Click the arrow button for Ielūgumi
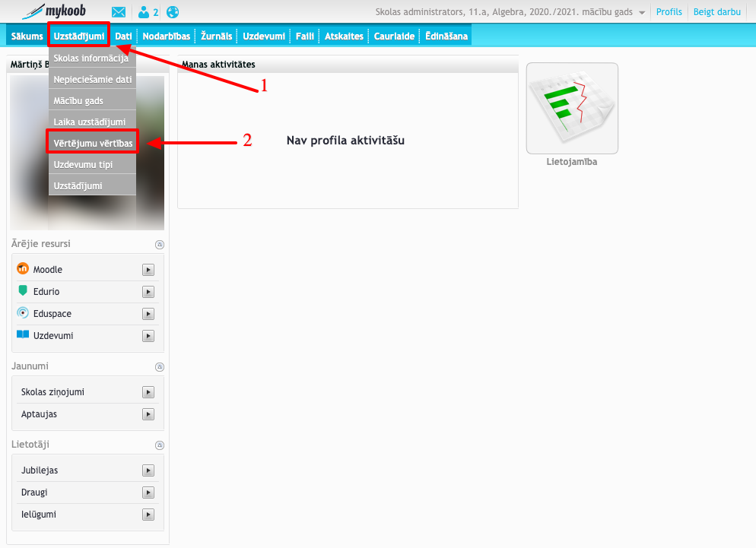 [148, 515]
